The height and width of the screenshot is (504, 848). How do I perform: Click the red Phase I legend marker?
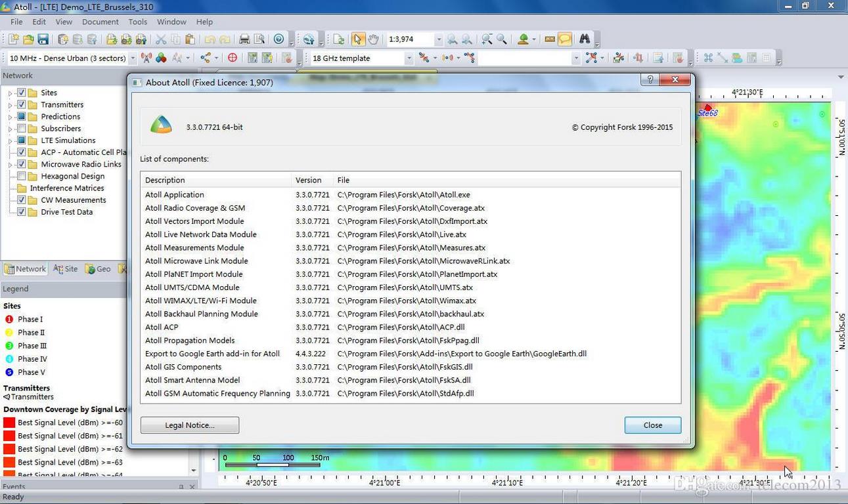9,320
